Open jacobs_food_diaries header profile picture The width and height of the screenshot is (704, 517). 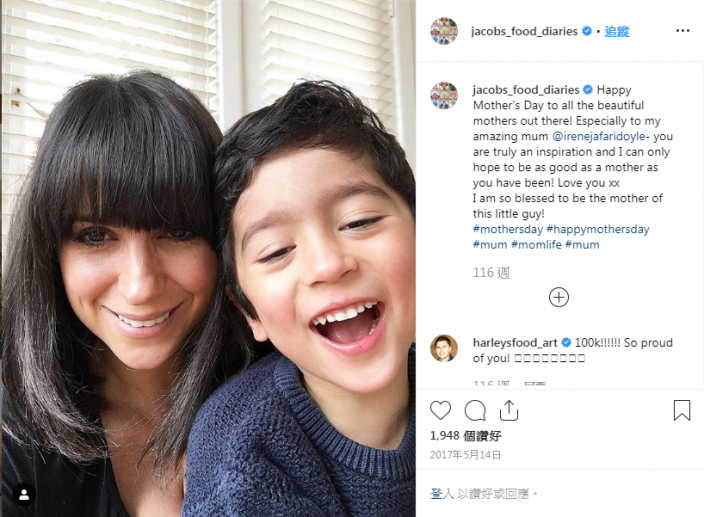(x=444, y=31)
